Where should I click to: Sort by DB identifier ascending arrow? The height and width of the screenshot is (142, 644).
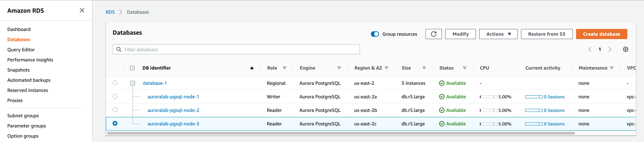click(x=252, y=68)
